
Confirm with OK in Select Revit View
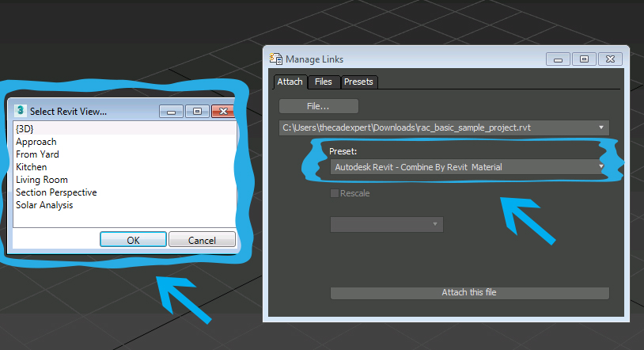pos(134,240)
